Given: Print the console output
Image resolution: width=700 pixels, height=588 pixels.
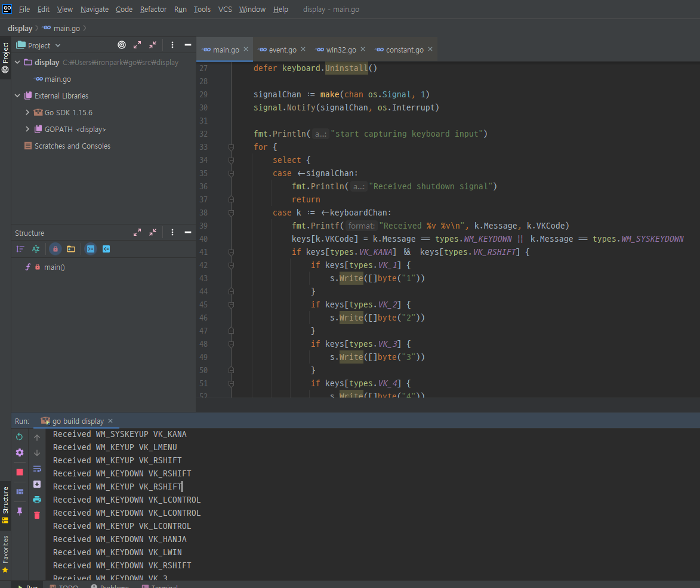Looking at the screenshot, I should click(x=37, y=500).
